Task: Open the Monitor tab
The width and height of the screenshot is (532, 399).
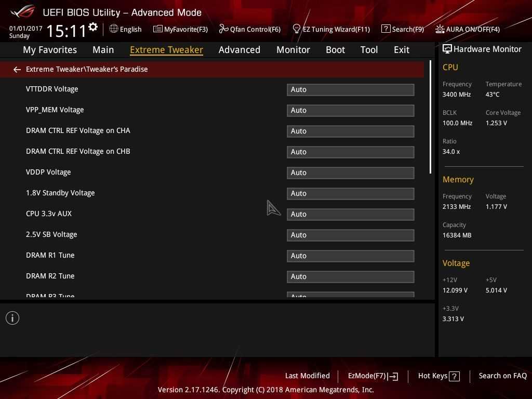Action: click(x=293, y=50)
